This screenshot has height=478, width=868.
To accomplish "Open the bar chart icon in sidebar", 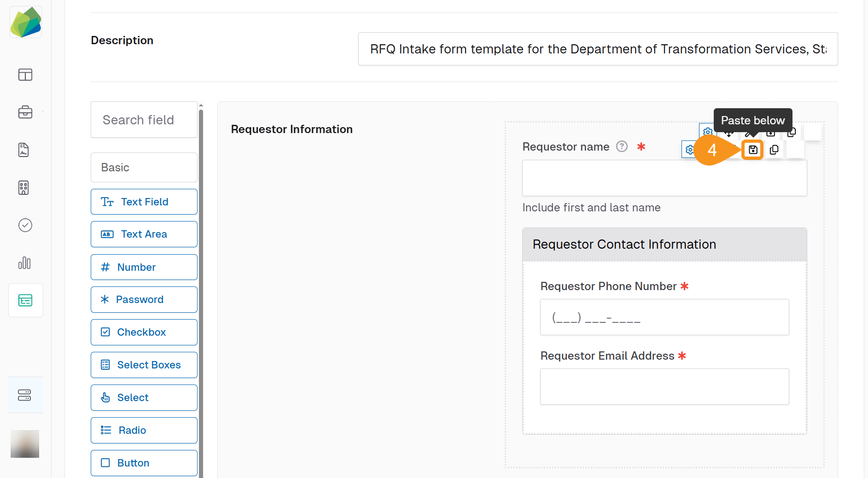I will (24, 263).
